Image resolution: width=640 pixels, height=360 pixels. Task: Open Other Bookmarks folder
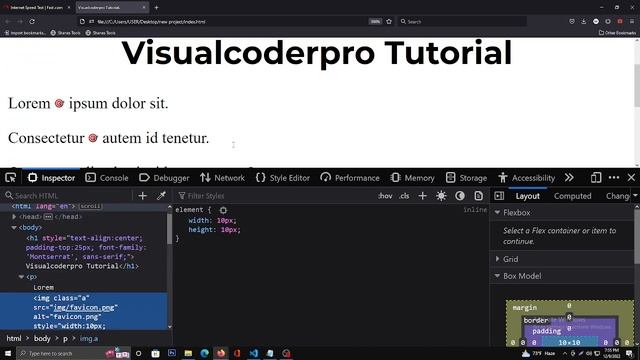click(x=617, y=33)
